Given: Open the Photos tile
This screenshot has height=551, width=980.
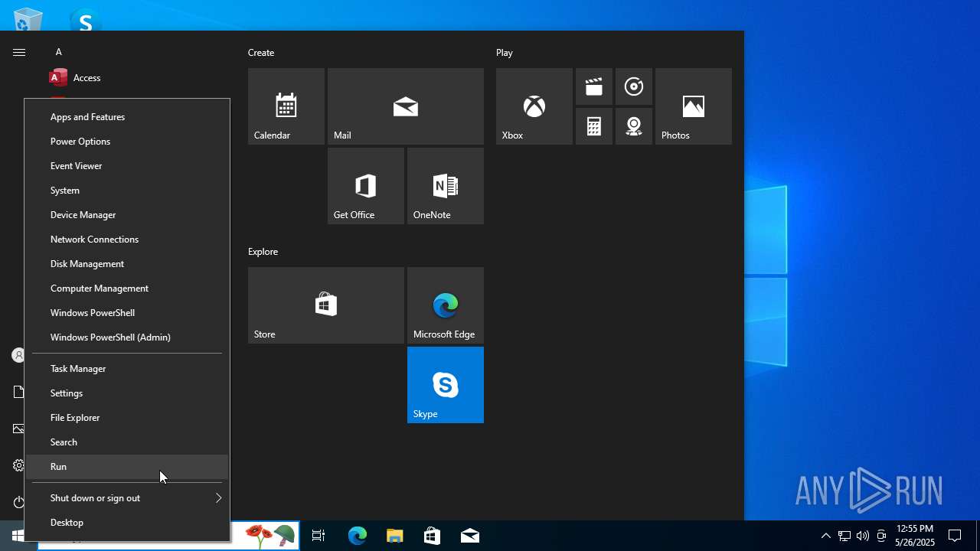Looking at the screenshot, I should (x=694, y=106).
